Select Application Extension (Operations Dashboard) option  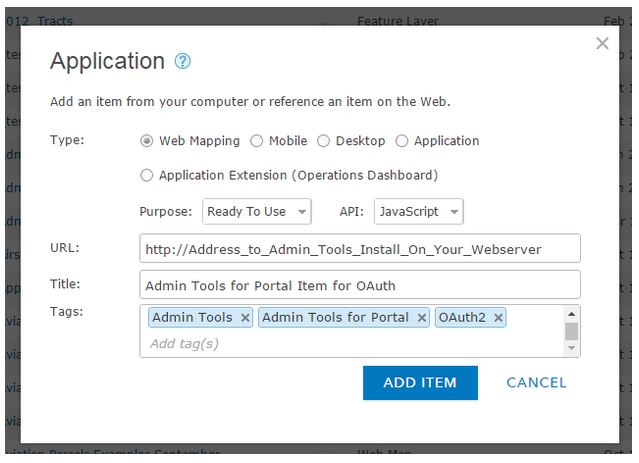tap(147, 175)
